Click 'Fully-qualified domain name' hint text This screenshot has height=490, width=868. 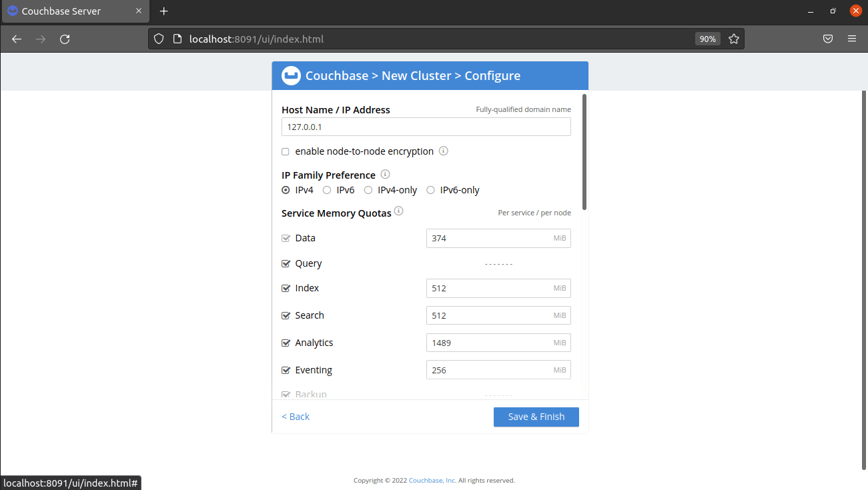tap(523, 109)
